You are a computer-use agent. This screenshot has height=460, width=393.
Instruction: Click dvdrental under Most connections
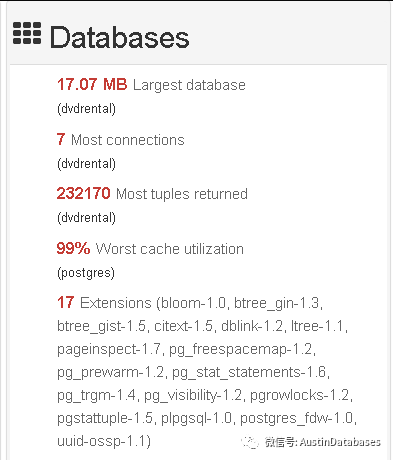pyautogui.click(x=86, y=164)
